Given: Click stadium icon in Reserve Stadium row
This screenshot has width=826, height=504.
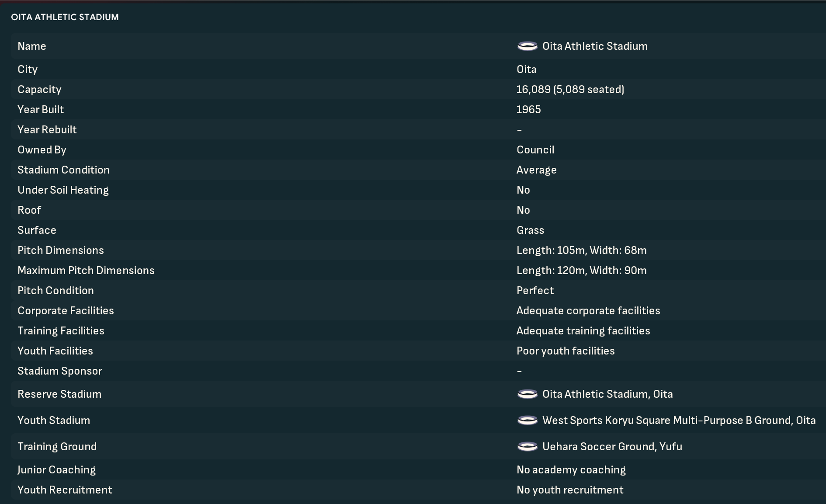Looking at the screenshot, I should pos(528,394).
